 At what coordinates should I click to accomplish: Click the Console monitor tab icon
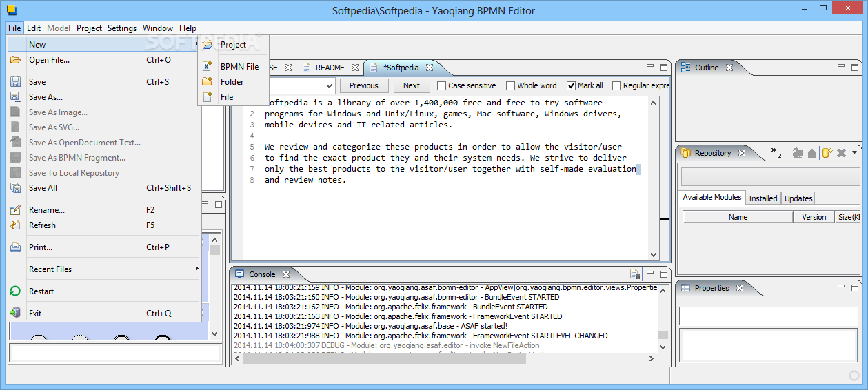240,274
